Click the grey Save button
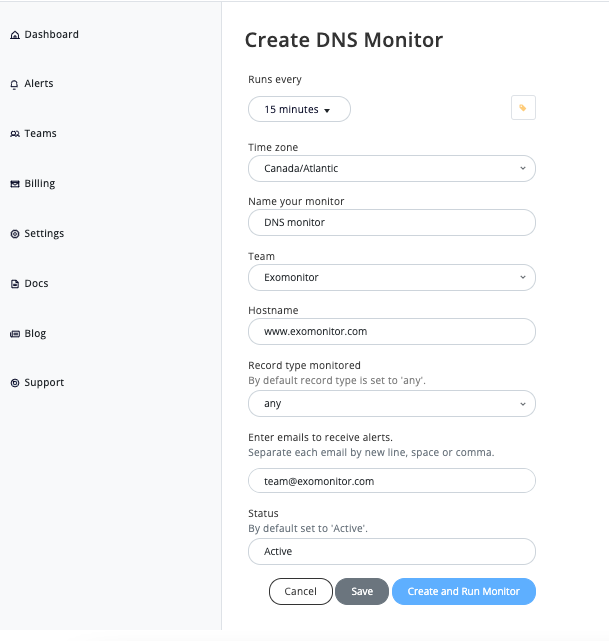The image size is (609, 641). (362, 592)
